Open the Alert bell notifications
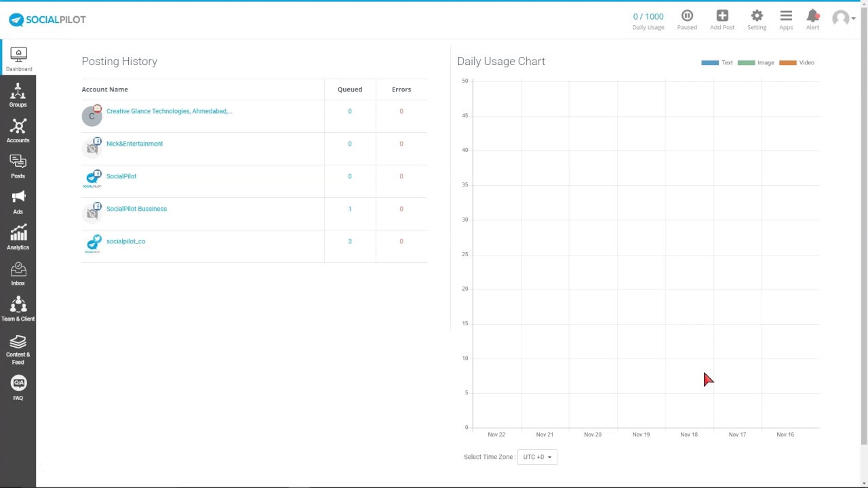Screen dimensions: 868x488 [x=812, y=20]
